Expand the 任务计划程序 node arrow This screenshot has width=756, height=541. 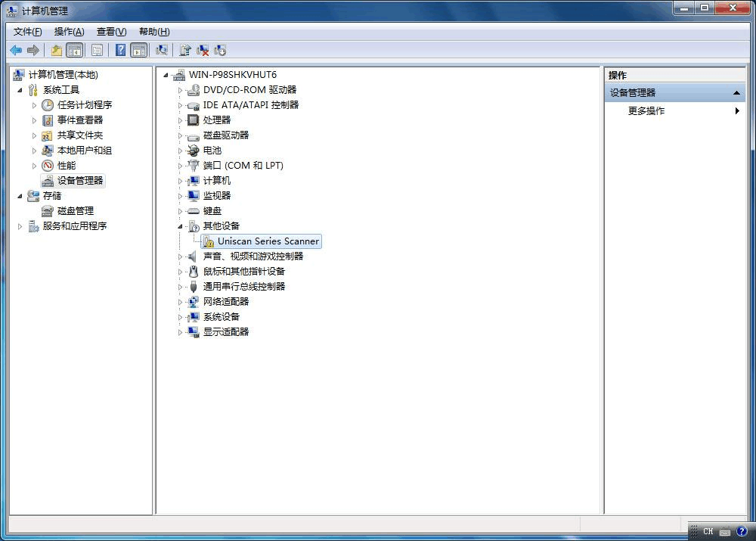tap(34, 105)
